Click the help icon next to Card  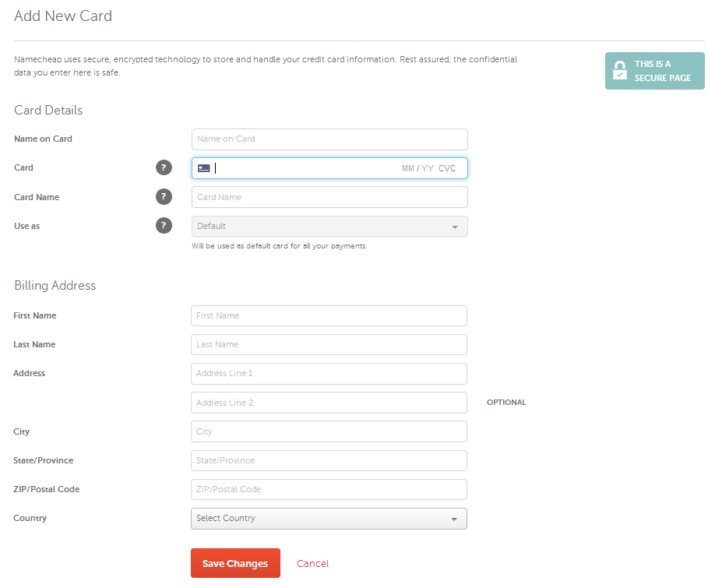pyautogui.click(x=164, y=167)
